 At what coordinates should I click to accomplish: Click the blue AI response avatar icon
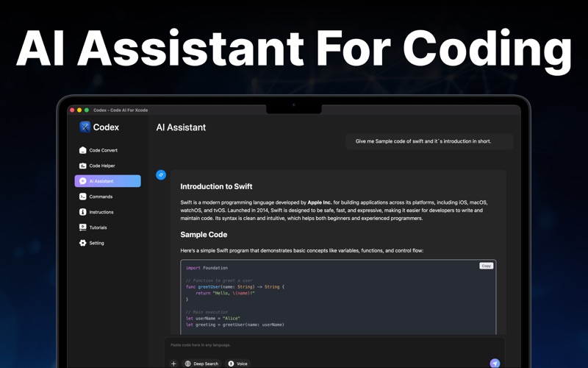tap(161, 174)
